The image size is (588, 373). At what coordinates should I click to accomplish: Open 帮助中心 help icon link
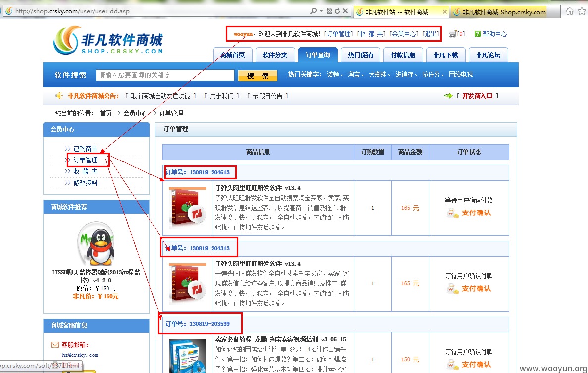[x=478, y=34]
